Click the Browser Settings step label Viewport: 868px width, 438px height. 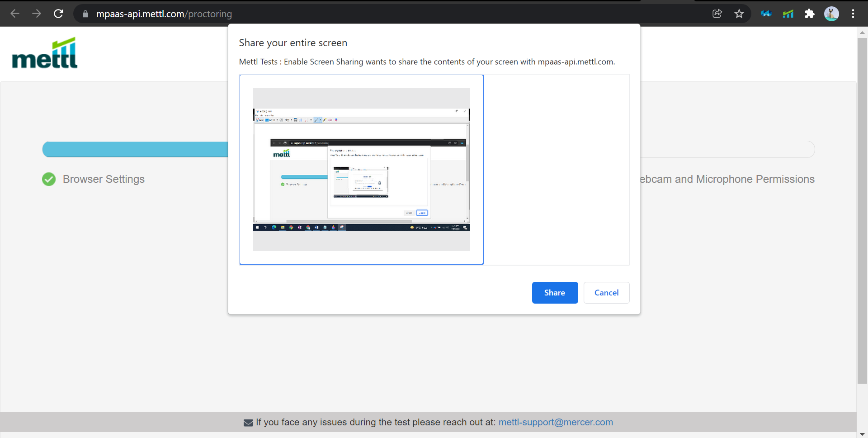104,179
